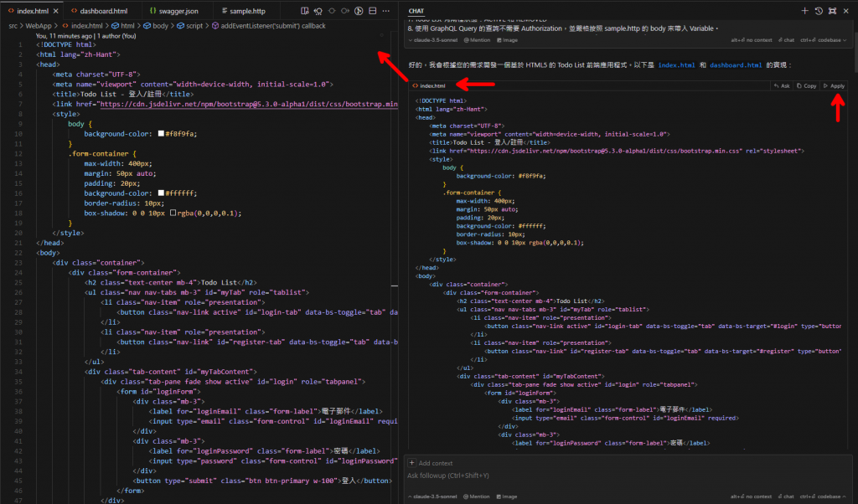Click the '1 author (You)' blame annotation
The height and width of the screenshot is (504, 858).
pos(116,36)
